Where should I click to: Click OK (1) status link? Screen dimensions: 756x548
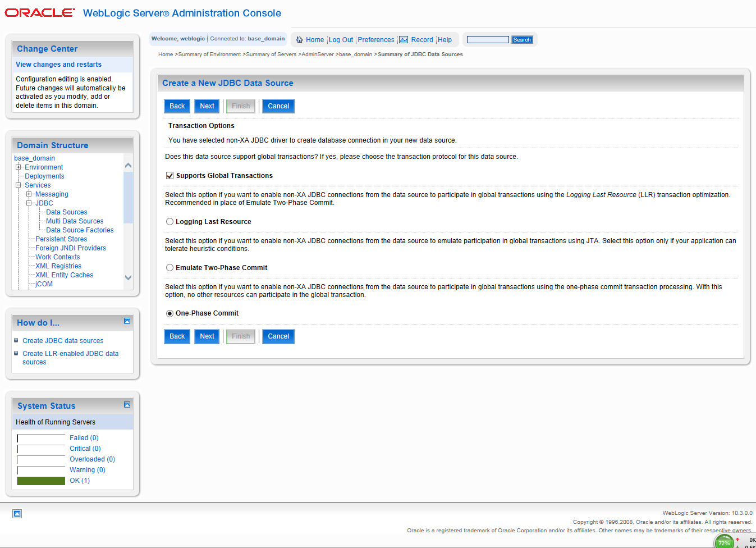(x=79, y=481)
